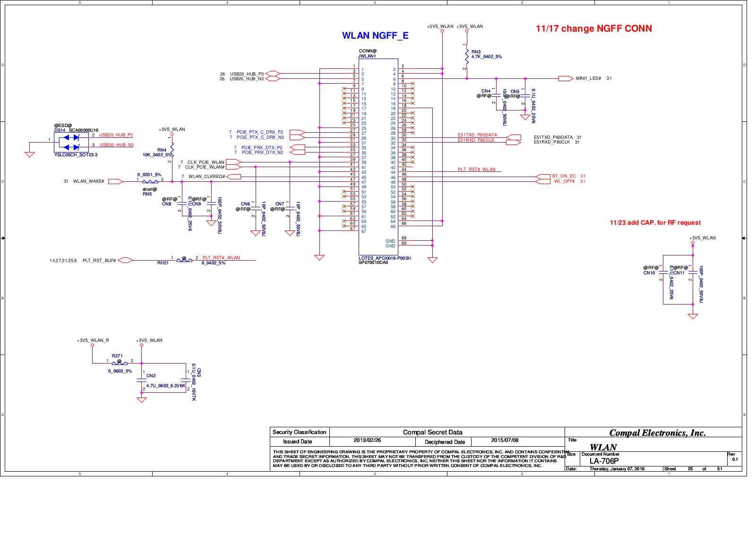This screenshot has height=534, width=756.
Task: Select the +3VS_WLAN_R power label
Action: point(93,340)
